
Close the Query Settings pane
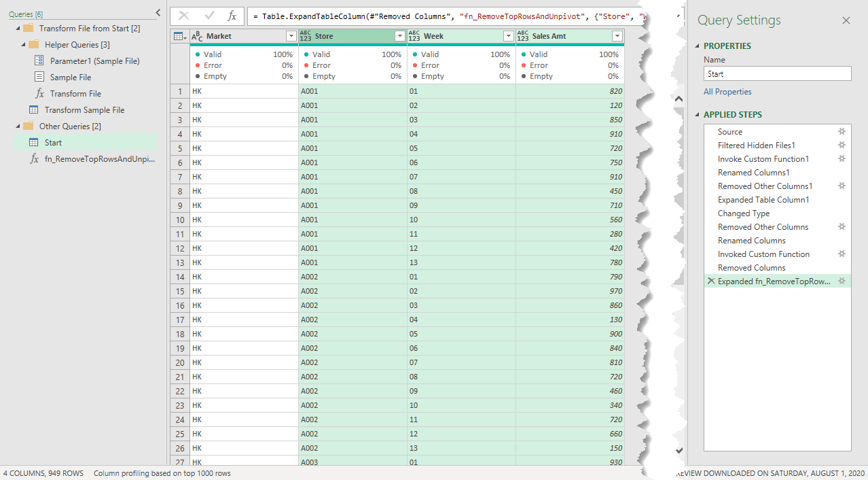[846, 20]
